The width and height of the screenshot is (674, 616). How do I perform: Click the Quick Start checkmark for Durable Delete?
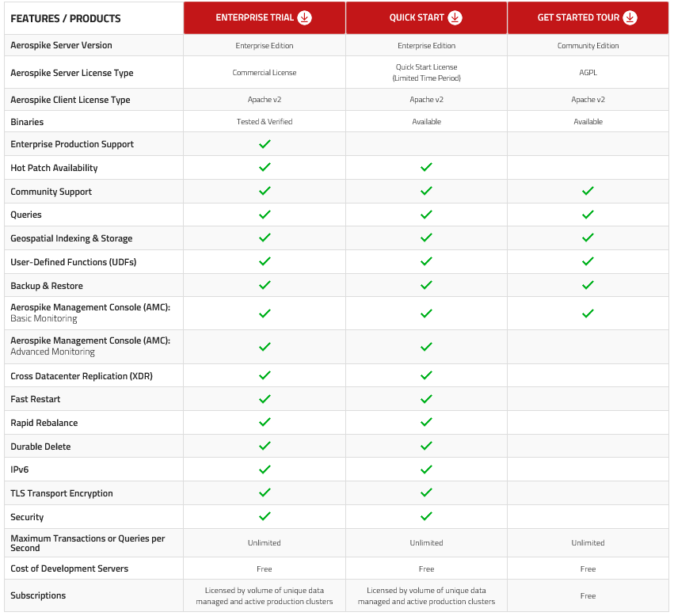point(426,446)
